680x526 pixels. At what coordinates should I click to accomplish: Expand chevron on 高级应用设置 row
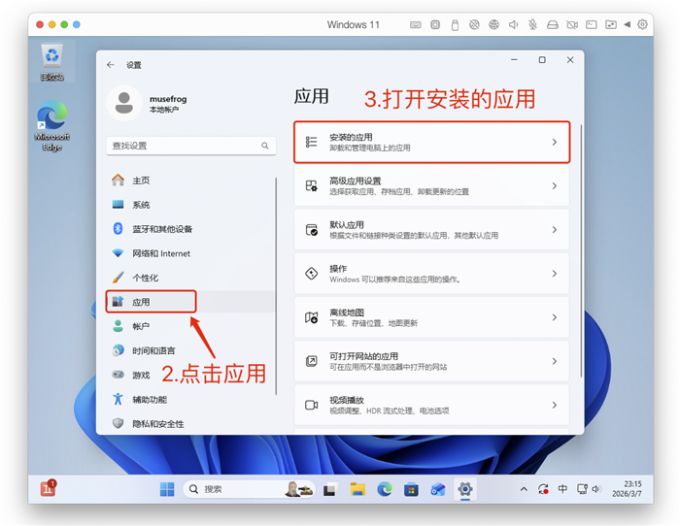pos(554,186)
